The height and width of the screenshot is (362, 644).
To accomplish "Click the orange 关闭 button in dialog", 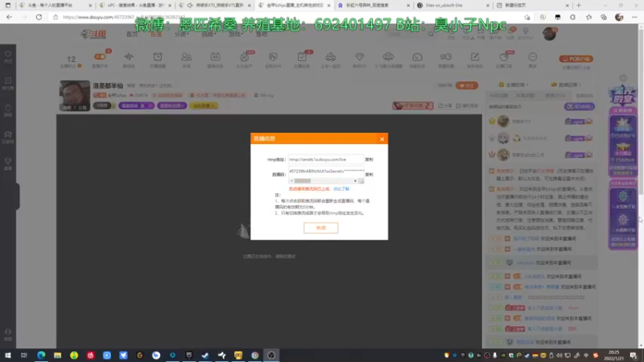I will (x=320, y=228).
